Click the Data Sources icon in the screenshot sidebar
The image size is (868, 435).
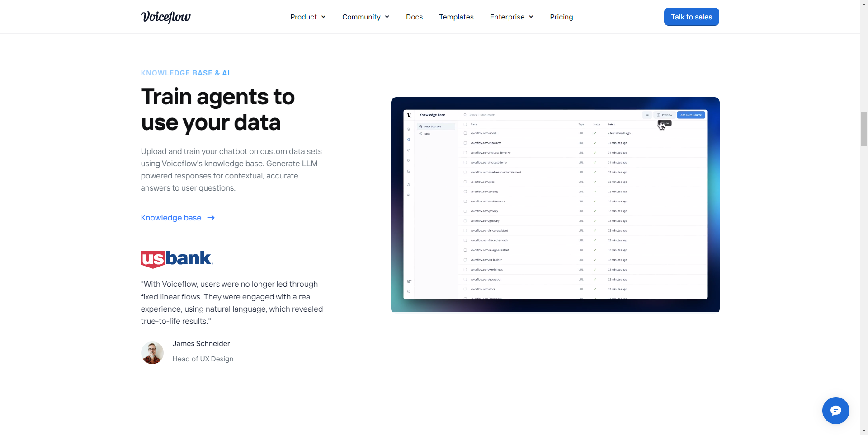coord(421,126)
